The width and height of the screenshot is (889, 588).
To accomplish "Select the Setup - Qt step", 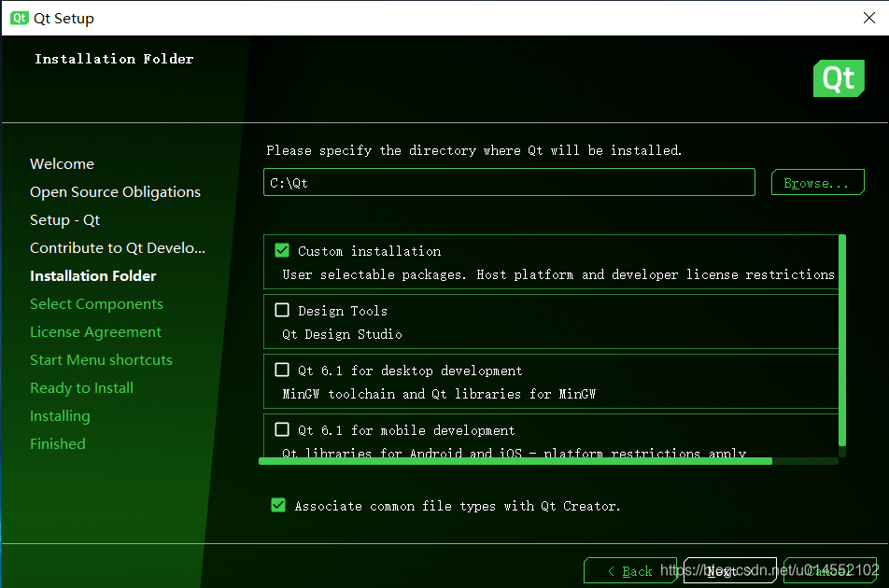I will pyautogui.click(x=64, y=219).
